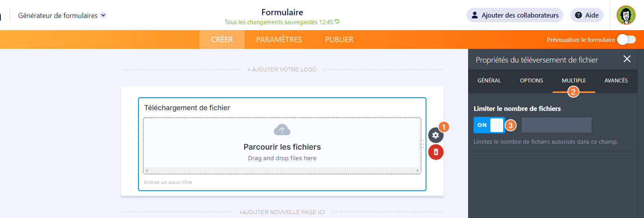The image size is (644, 218).
Task: Expand Générateur de formulaires dropdown
Action: tap(103, 15)
